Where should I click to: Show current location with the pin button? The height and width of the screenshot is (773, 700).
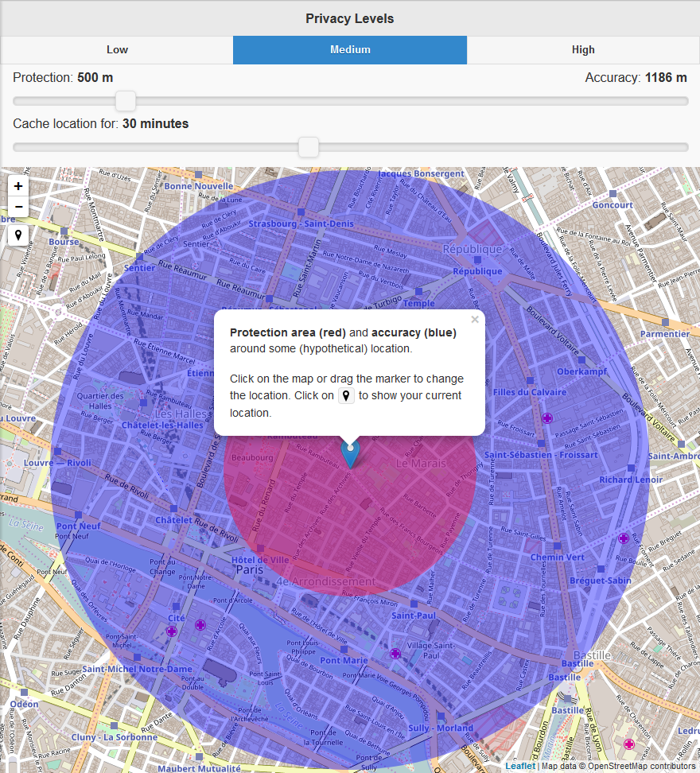(18, 235)
